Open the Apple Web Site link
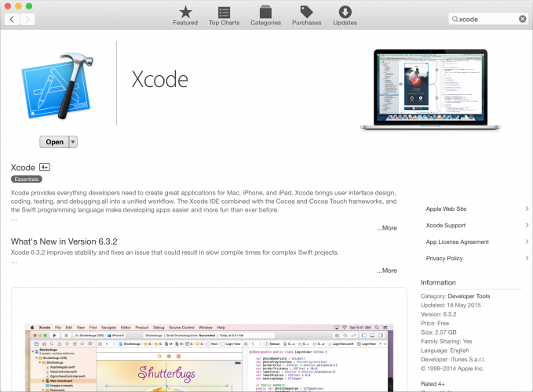The height and width of the screenshot is (392, 533). point(446,209)
